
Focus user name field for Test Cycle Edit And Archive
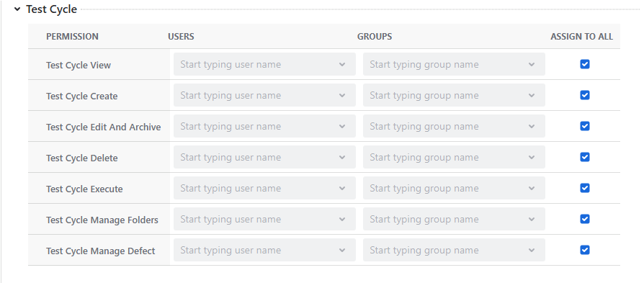point(264,126)
